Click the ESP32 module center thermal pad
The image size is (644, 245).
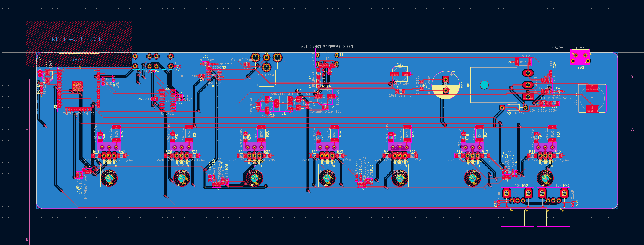coord(78,87)
